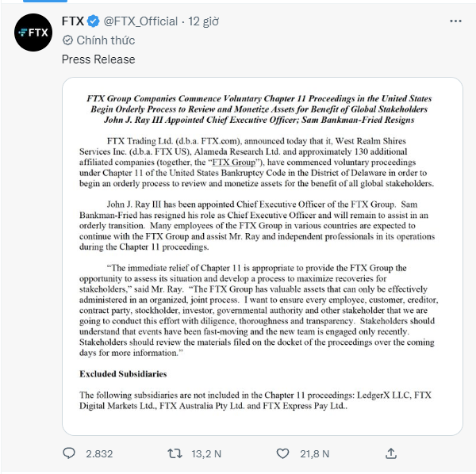Open the attached press release image headline

(259, 109)
